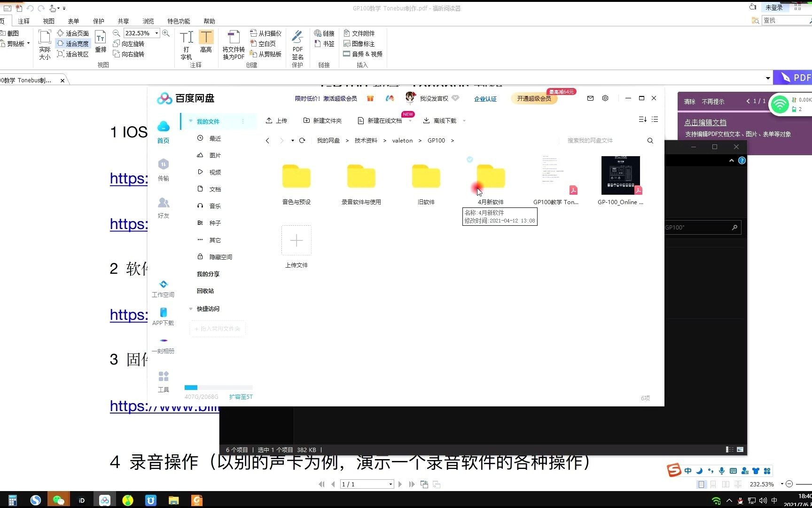Click 点击编辑文档 link in purple panel
The image size is (812, 508).
click(x=705, y=122)
